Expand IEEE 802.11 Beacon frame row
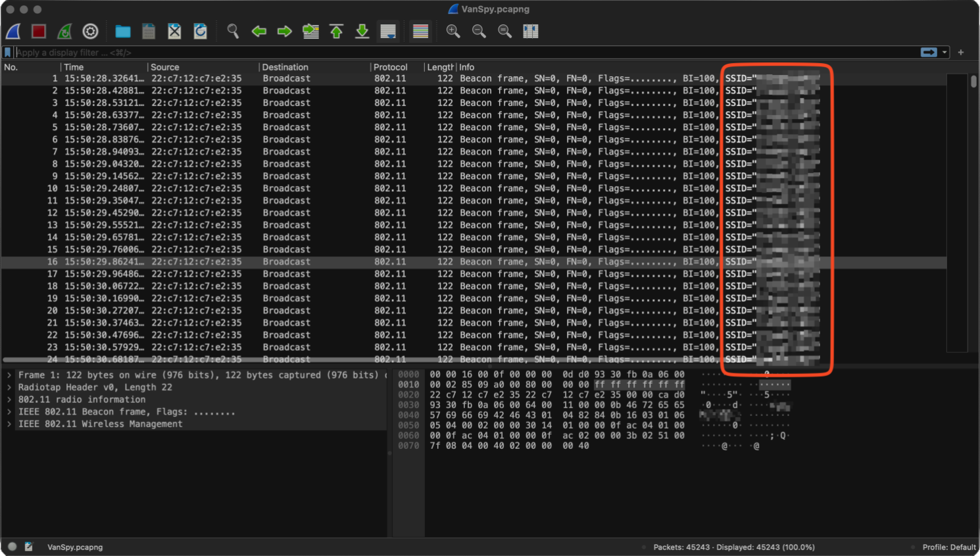 [x=9, y=412]
